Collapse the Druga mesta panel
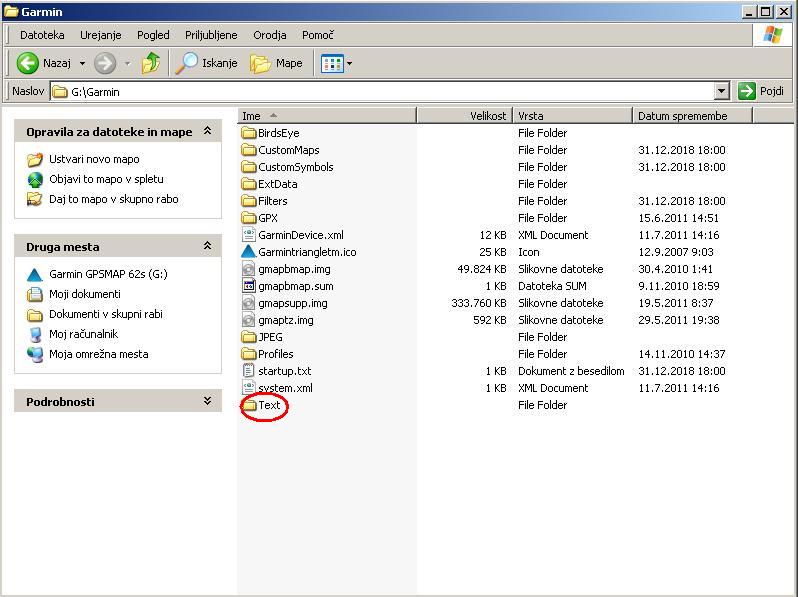 coord(208,246)
